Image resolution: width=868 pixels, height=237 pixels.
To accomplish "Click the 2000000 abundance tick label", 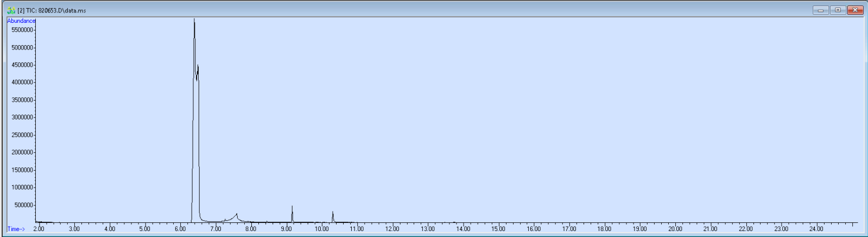I will 22,152.
